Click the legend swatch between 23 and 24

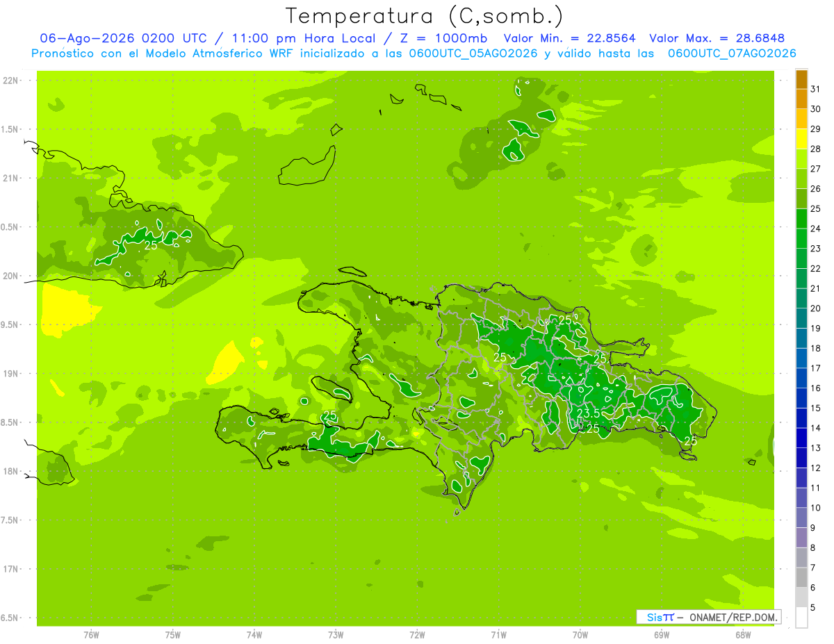[x=801, y=238]
